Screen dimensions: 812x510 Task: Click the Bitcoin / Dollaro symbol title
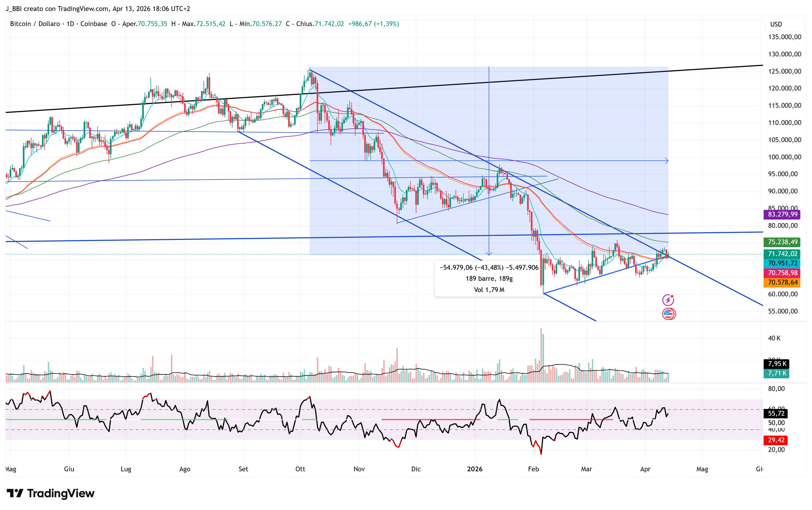(x=35, y=24)
